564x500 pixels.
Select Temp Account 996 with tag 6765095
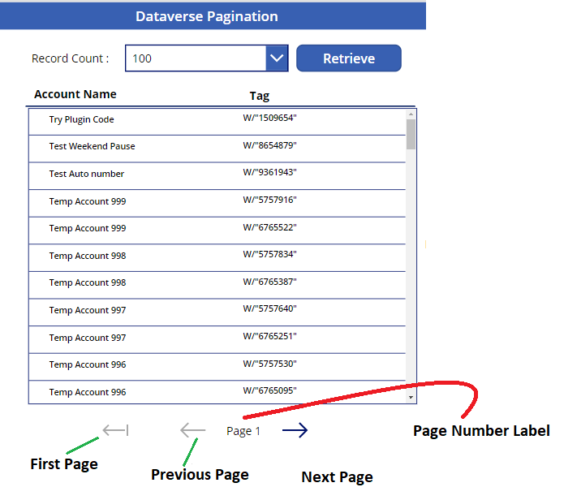[x=217, y=392]
